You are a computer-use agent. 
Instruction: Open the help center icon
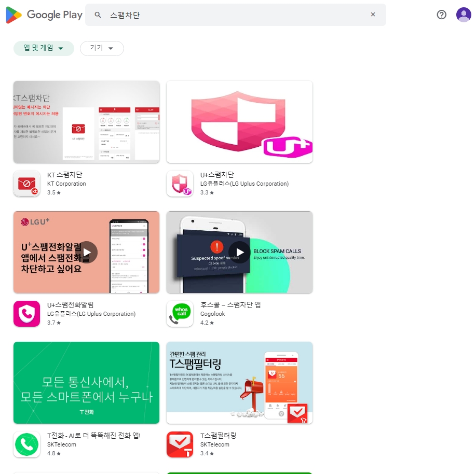(x=441, y=15)
